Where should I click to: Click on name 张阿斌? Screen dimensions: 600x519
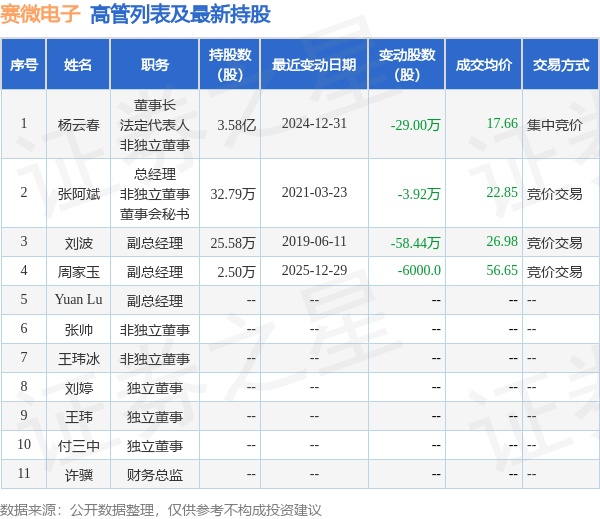tap(78, 193)
